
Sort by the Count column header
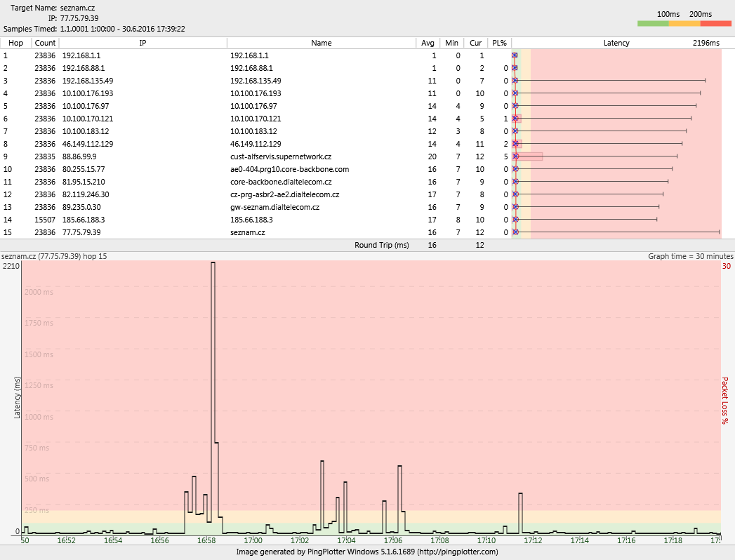click(x=45, y=43)
